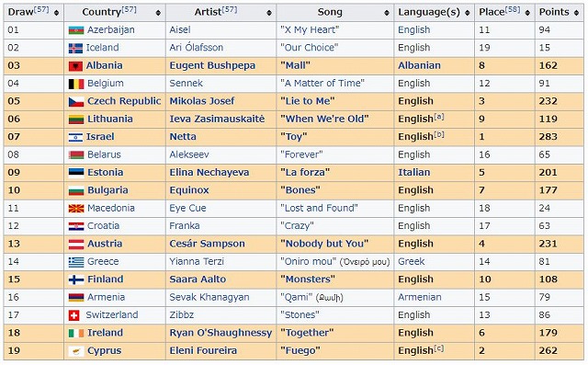Image resolution: width=588 pixels, height=365 pixels.
Task: Click the Switzerland flag icon
Action: coord(74,315)
